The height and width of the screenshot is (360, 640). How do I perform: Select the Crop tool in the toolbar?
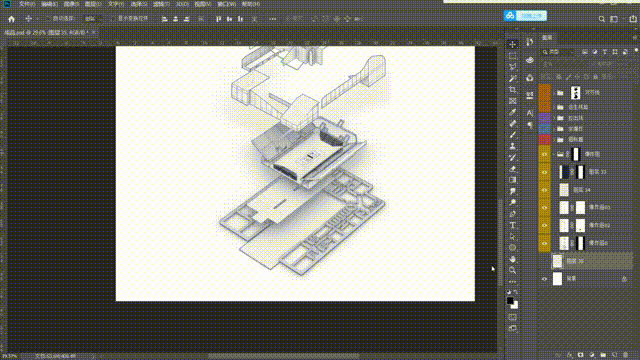513,89
